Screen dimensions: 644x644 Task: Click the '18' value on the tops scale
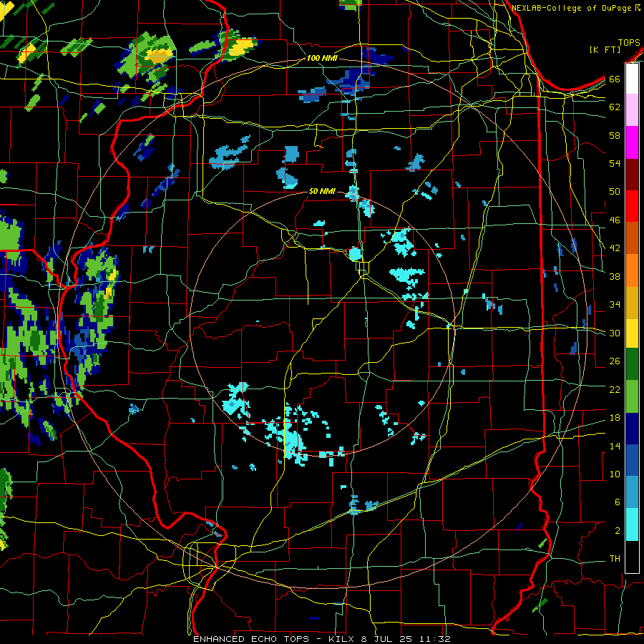pyautogui.click(x=615, y=418)
